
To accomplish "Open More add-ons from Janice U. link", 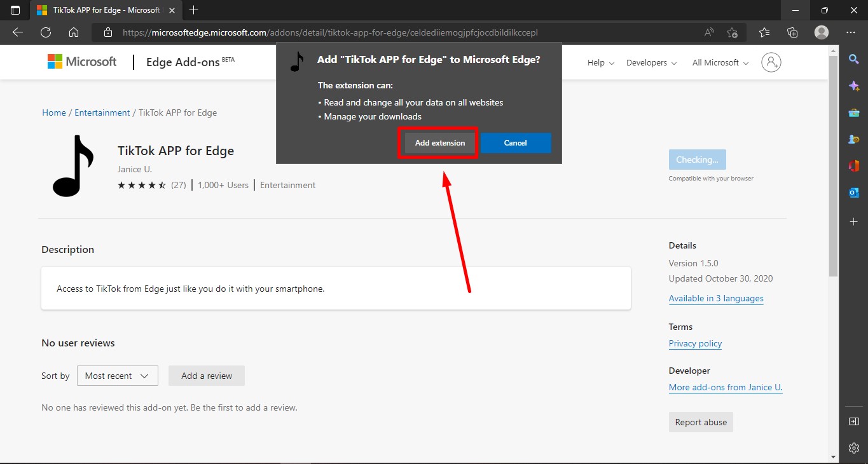I will click(726, 387).
